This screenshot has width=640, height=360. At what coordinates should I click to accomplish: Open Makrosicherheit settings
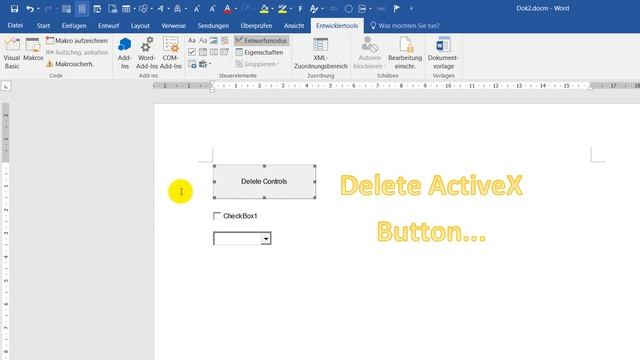70,64
